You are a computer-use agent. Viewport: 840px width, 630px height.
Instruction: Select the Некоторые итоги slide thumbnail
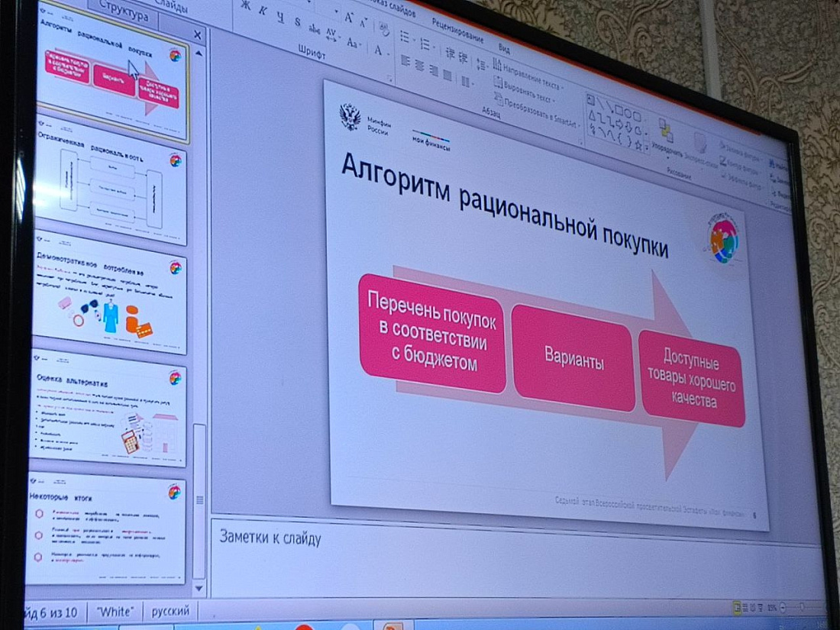(x=108, y=531)
